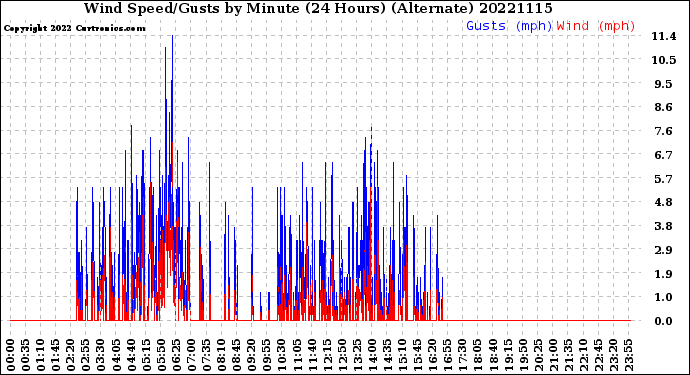
Task: Click the x-axis time label 01:10
Action: click(41, 355)
